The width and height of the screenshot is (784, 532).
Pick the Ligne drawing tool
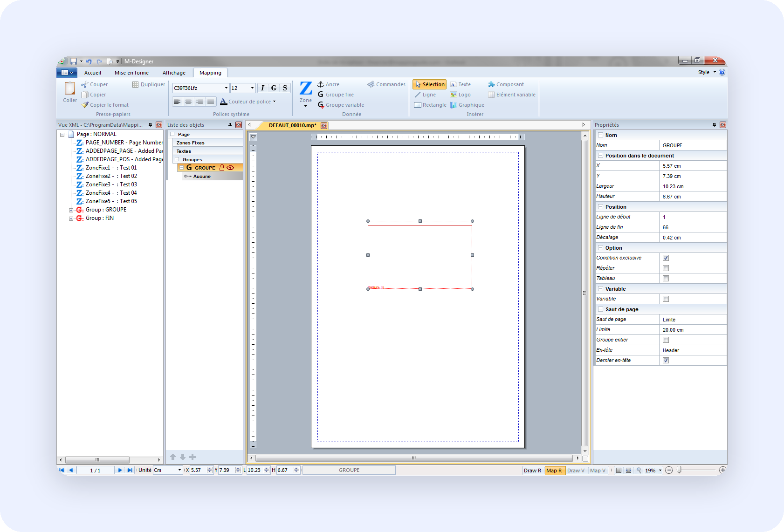tap(425, 95)
